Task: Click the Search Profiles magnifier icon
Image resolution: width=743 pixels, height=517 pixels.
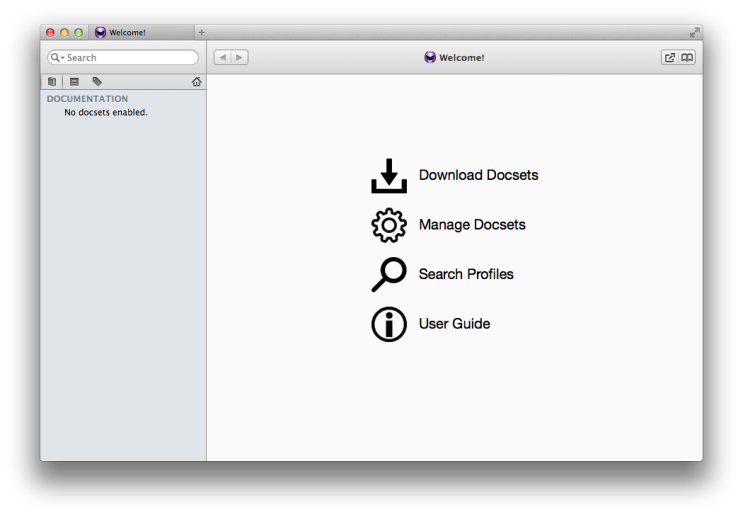Action: tap(389, 274)
